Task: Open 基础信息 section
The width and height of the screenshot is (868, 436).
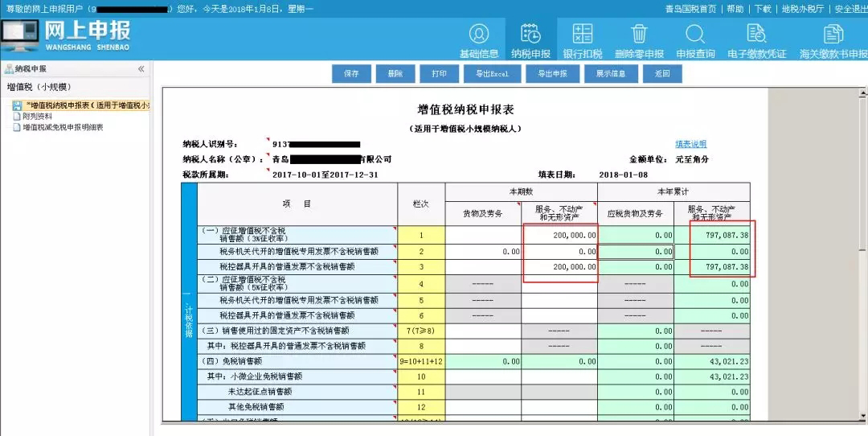Action: [x=479, y=40]
